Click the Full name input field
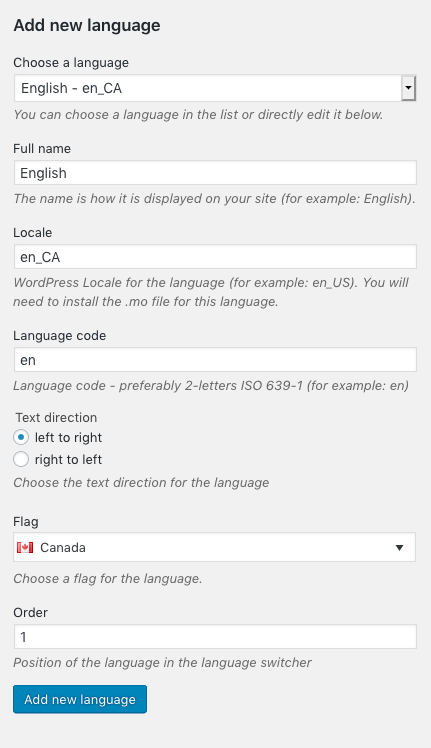Screen dimensions: 431x748 pos(215,173)
